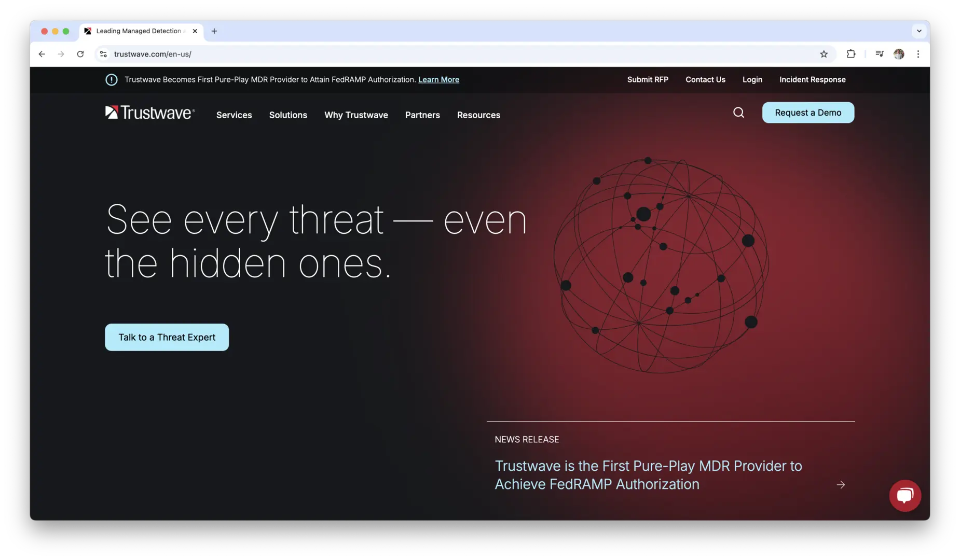The height and width of the screenshot is (560, 960).
Task: Click the Trustwave logo
Action: pos(150,113)
